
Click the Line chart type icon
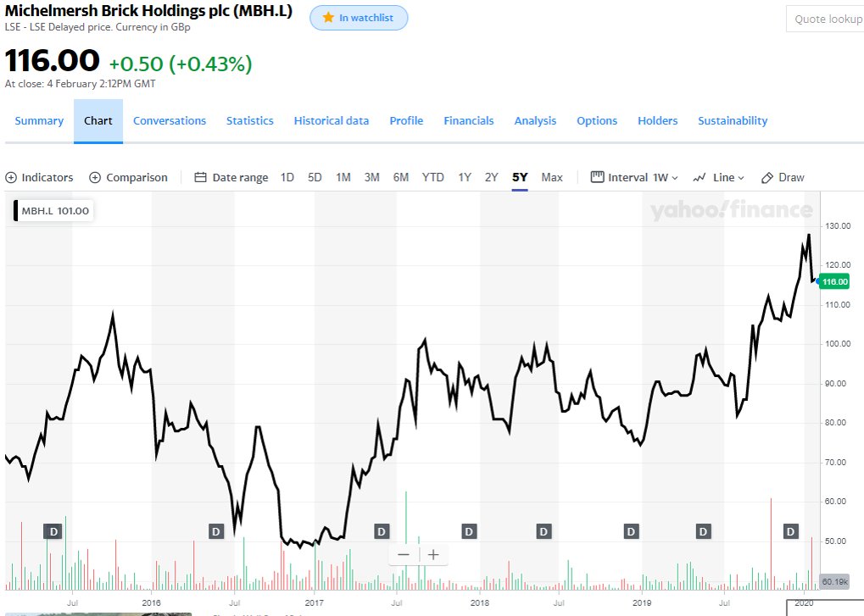click(x=700, y=177)
